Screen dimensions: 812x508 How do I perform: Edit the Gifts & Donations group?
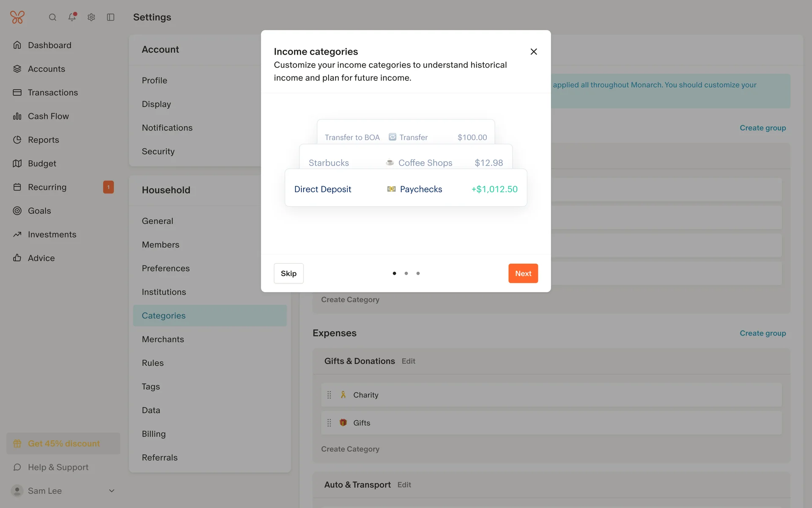408,361
